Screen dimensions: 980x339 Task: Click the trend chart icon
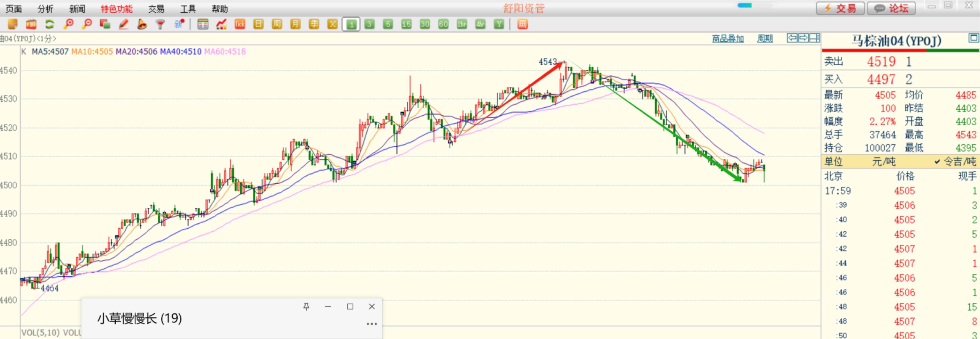point(221,24)
